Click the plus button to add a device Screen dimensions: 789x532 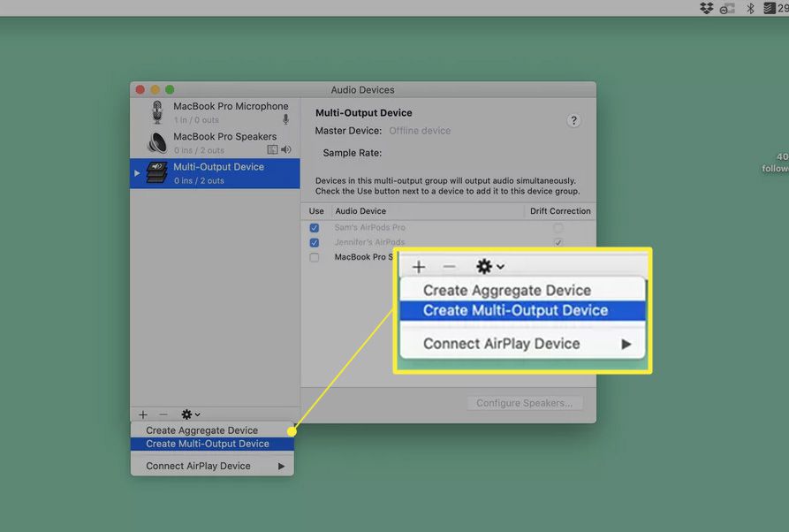click(x=143, y=414)
